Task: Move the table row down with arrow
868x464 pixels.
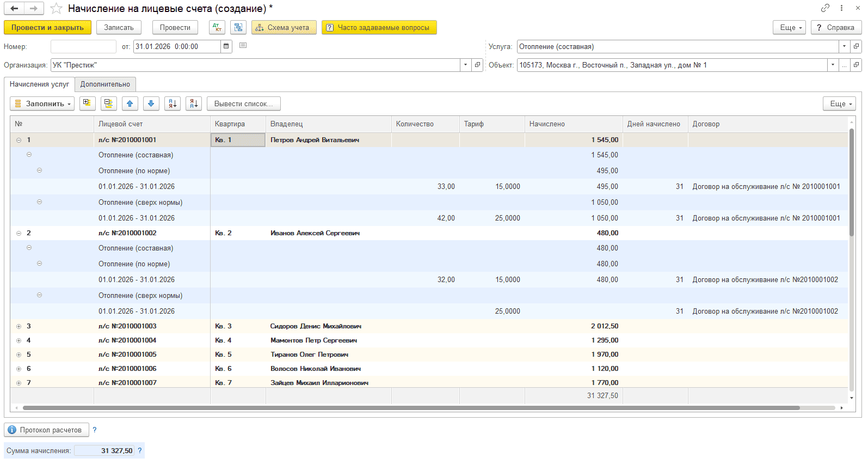Action: pyautogui.click(x=151, y=103)
